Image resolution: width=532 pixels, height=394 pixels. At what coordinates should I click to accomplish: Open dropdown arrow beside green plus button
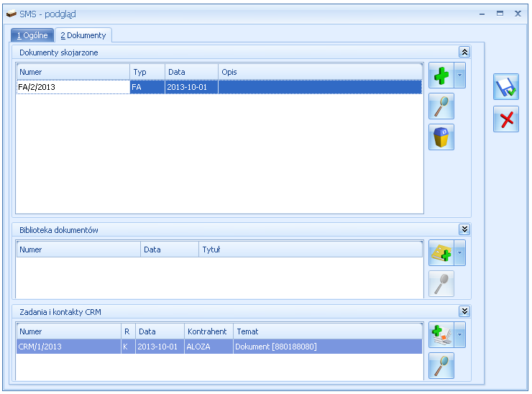pyautogui.click(x=459, y=75)
